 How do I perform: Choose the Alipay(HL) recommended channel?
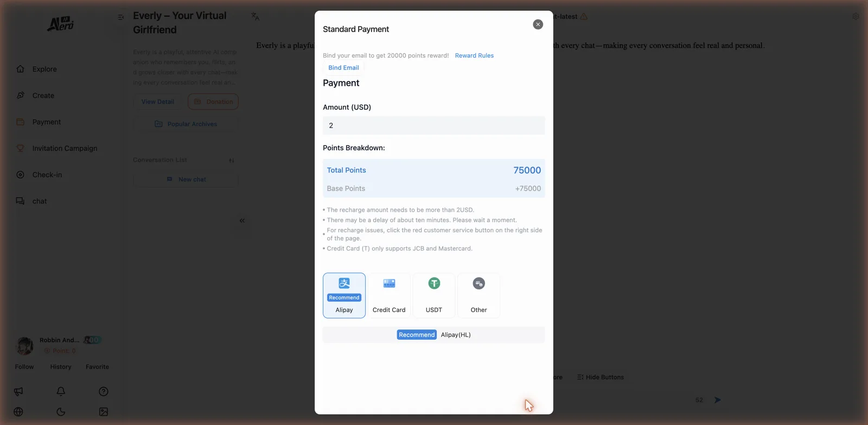click(434, 335)
